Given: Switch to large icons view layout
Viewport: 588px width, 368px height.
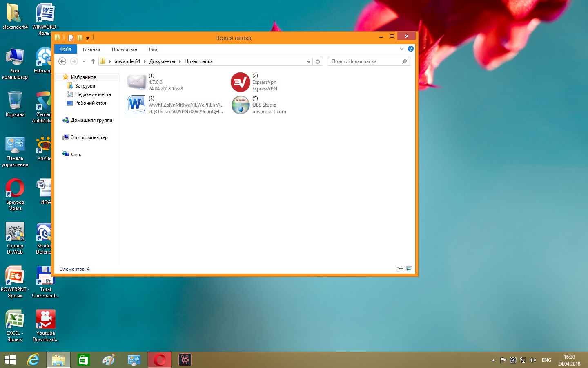Looking at the screenshot, I should (409, 269).
